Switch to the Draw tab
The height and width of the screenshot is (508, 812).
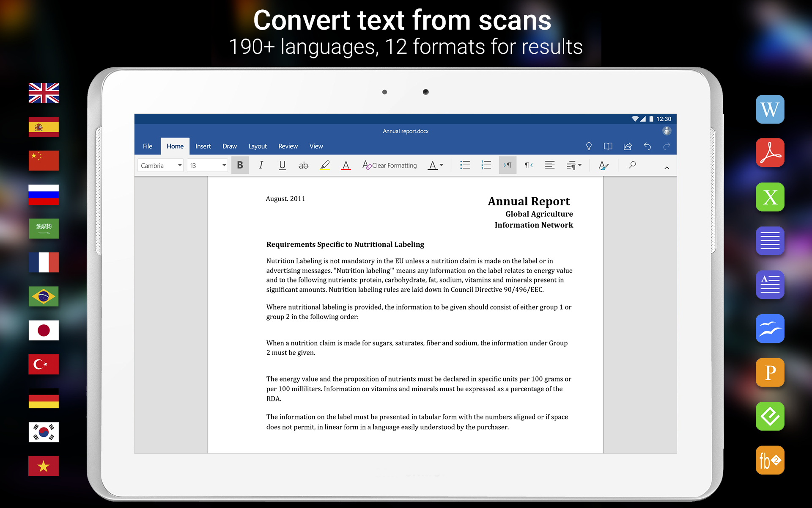click(x=230, y=146)
